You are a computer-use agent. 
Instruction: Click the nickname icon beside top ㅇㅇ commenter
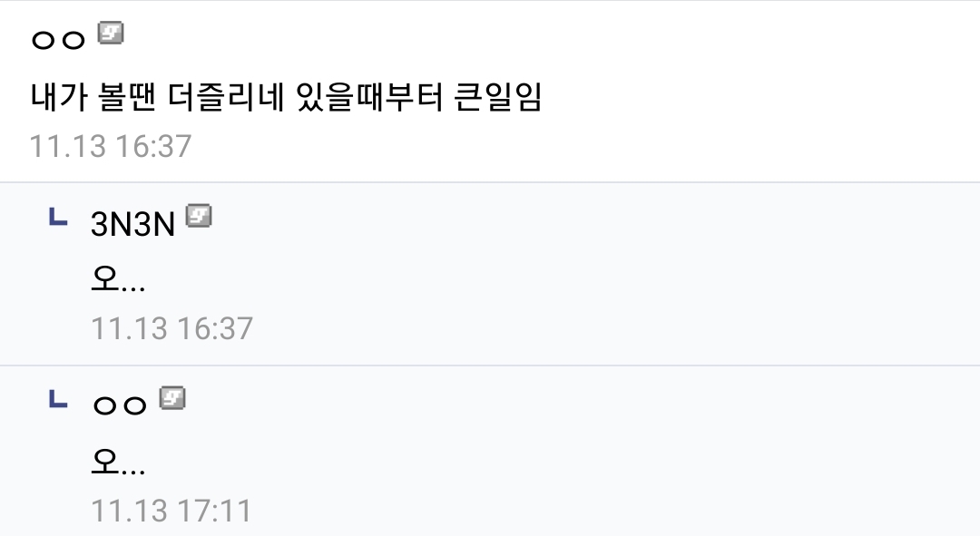[110, 34]
